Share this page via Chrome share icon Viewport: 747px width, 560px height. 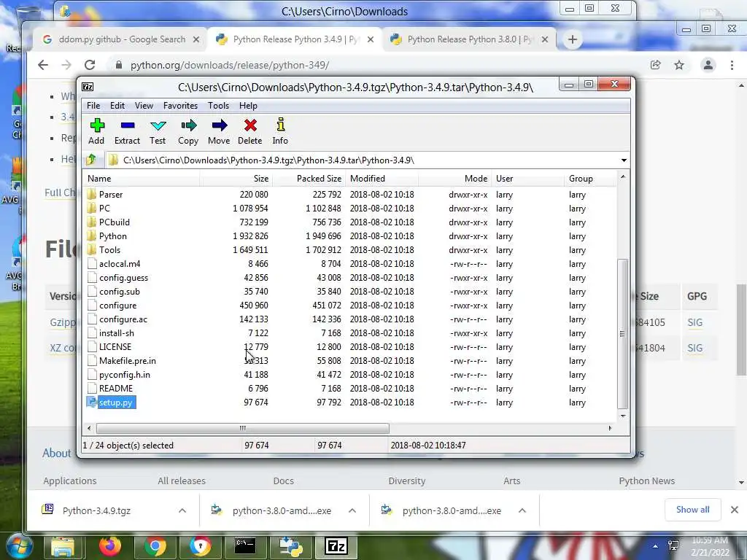[656, 65]
